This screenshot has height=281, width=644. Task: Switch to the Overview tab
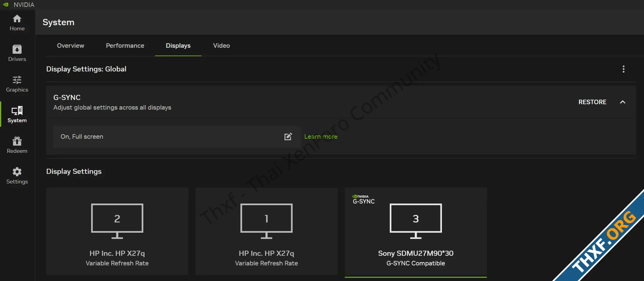point(70,46)
